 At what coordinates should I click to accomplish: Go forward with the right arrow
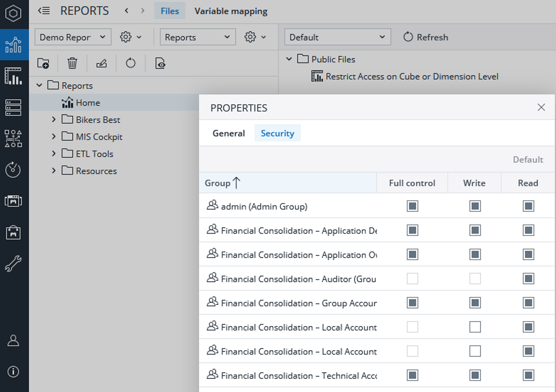[143, 11]
